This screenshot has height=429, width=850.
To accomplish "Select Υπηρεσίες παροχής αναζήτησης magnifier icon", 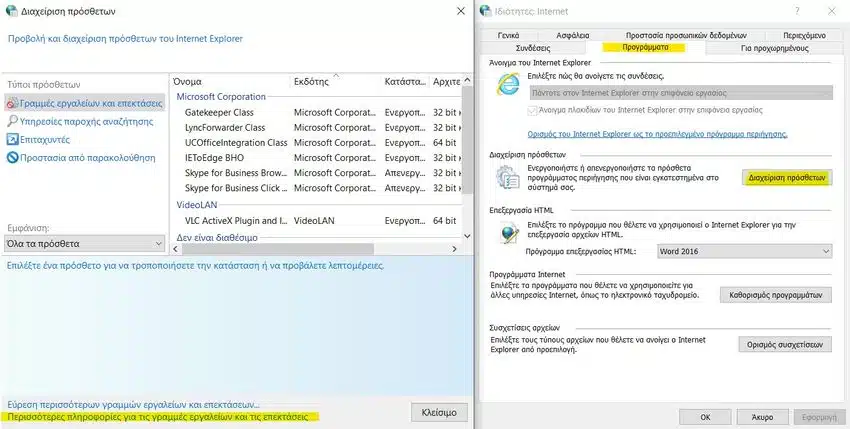I will pos(12,121).
